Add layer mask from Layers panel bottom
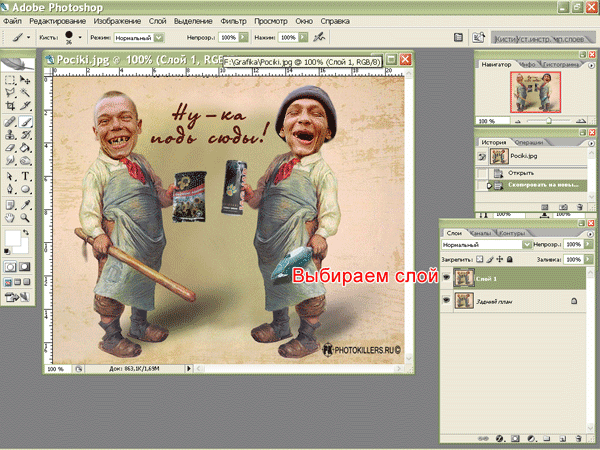This screenshot has width=600, height=450. click(515, 439)
